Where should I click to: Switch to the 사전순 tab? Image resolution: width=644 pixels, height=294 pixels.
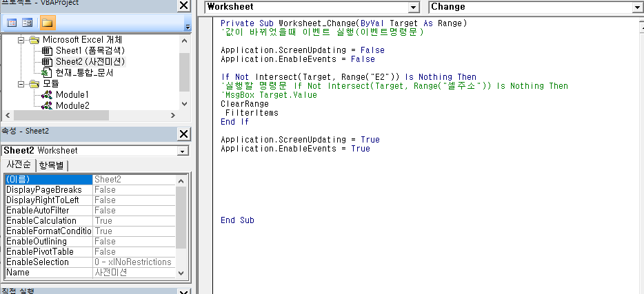(x=19, y=165)
